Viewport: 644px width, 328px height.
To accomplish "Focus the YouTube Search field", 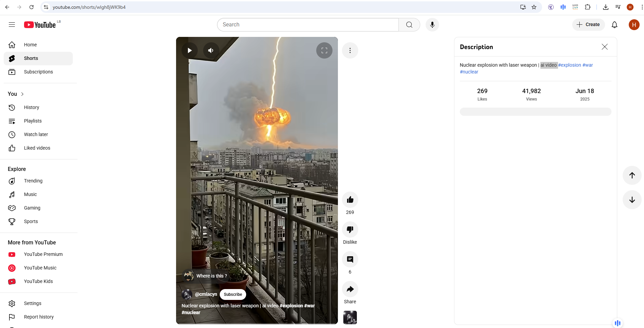I will point(308,25).
